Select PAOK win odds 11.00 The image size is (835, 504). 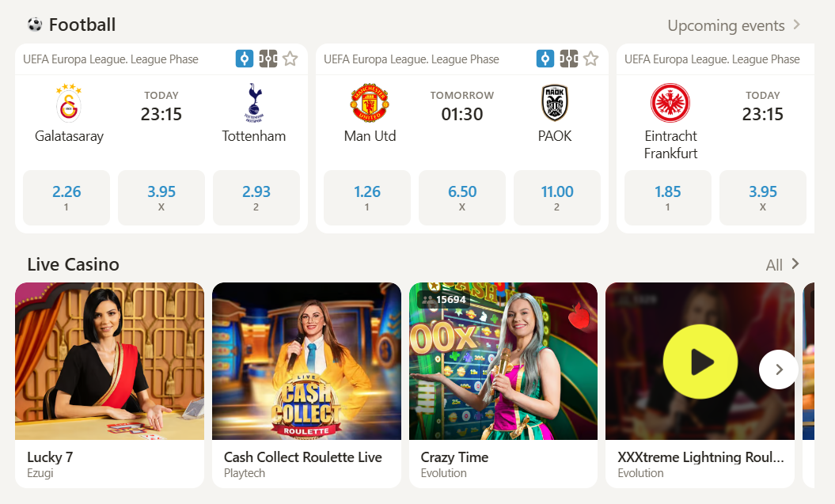tap(557, 198)
